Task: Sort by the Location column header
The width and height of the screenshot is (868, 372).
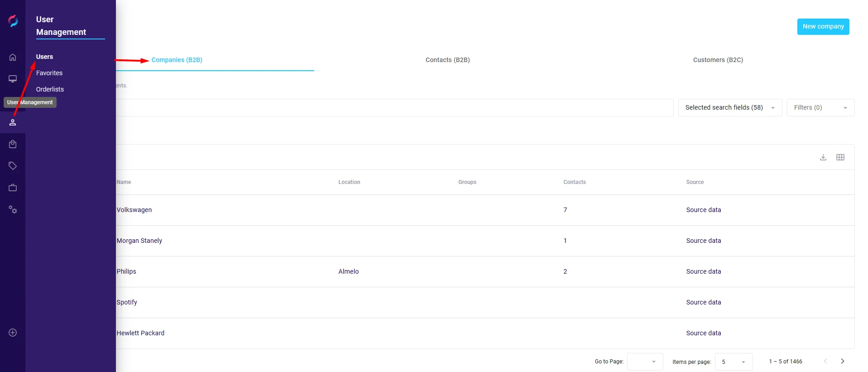Action: 349,182
